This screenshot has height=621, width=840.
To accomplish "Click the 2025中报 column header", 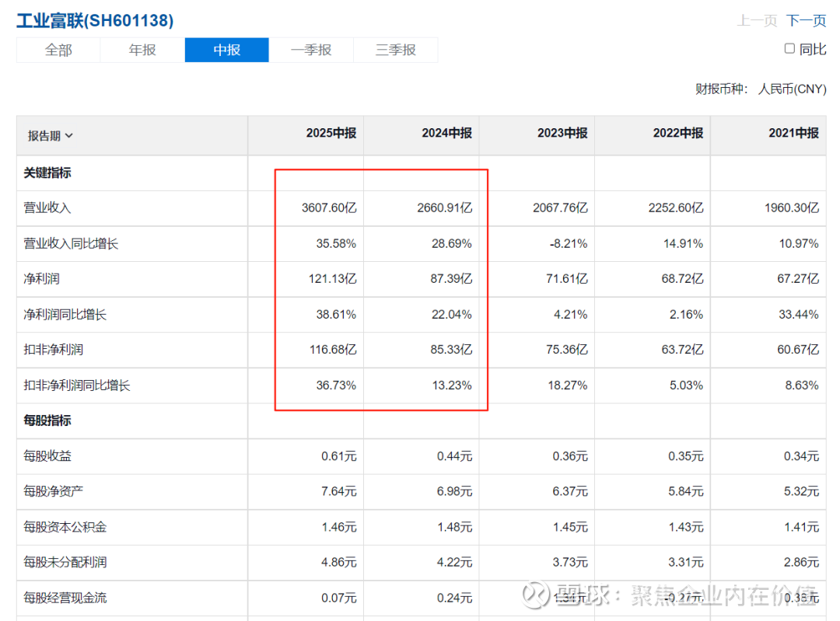I will click(x=331, y=133).
